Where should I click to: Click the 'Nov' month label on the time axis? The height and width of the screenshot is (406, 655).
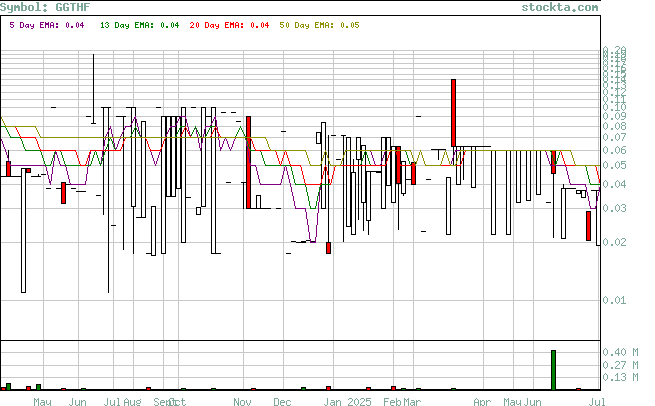coord(242,401)
